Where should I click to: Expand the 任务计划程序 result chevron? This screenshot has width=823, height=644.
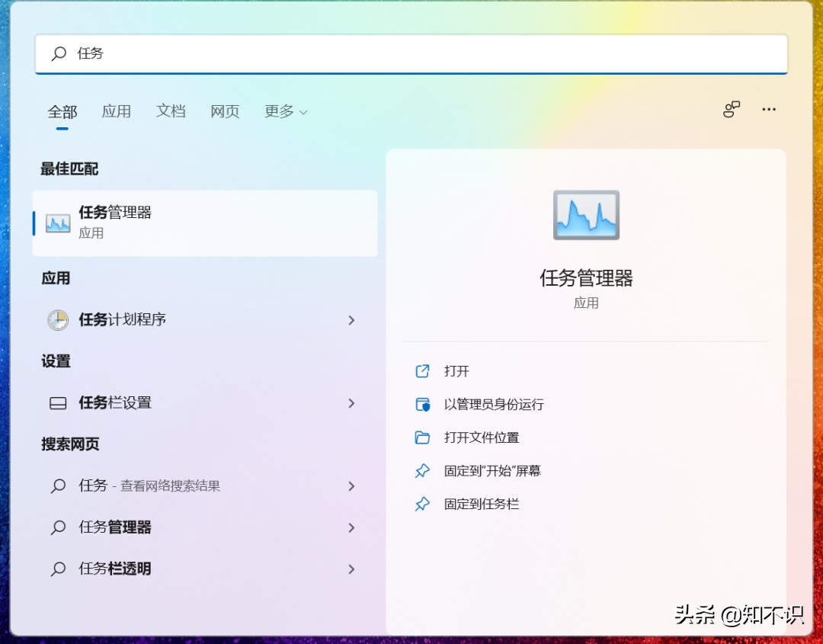click(x=351, y=320)
